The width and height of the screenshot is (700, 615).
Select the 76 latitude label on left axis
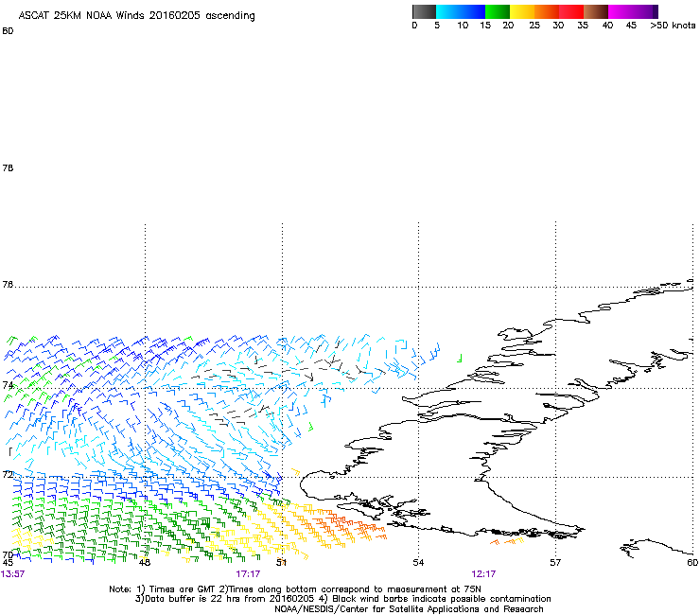8,284
